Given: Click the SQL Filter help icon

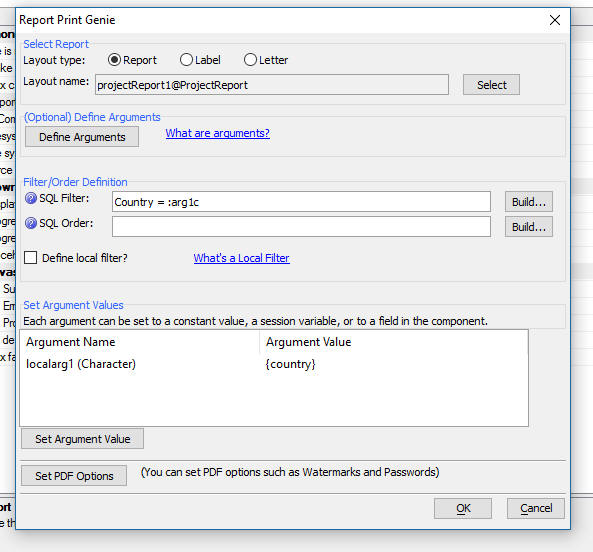Looking at the screenshot, I should (31, 198).
